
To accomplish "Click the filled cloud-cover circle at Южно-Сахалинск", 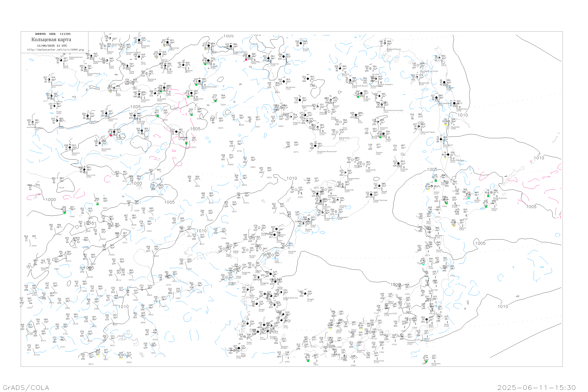I will (448, 155).
